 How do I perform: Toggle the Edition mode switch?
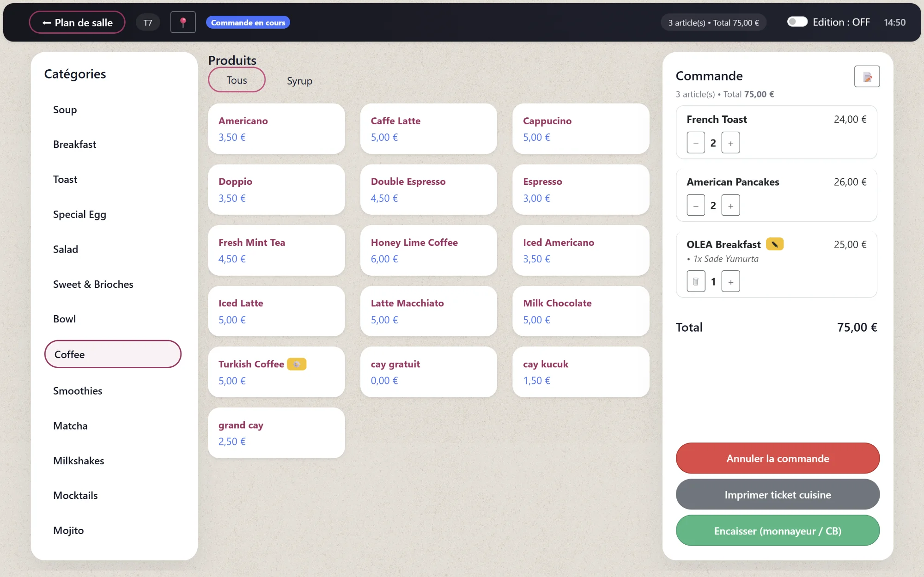coord(797,22)
